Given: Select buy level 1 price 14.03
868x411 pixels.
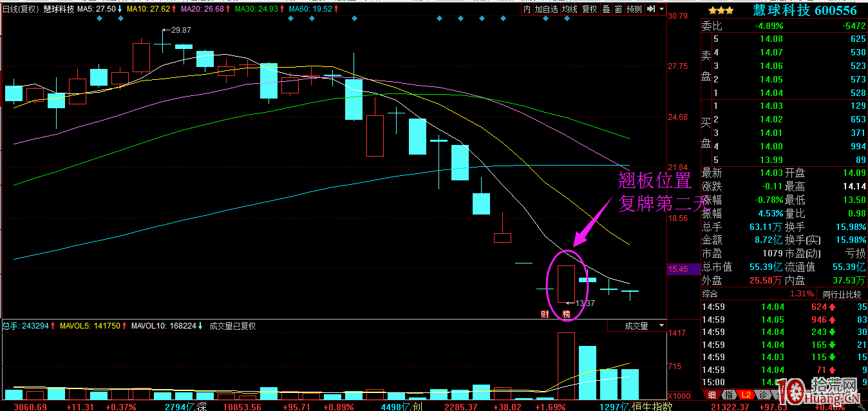Looking at the screenshot, I should click(x=771, y=106).
